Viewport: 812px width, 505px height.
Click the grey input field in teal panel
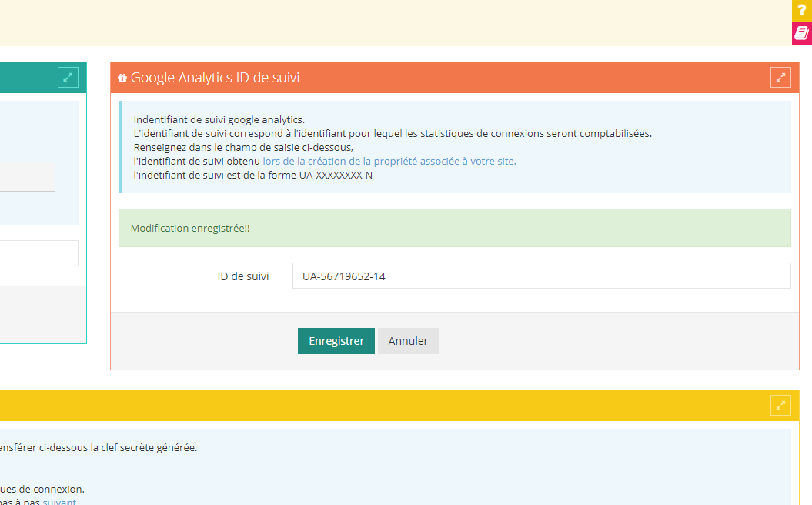coord(28,176)
